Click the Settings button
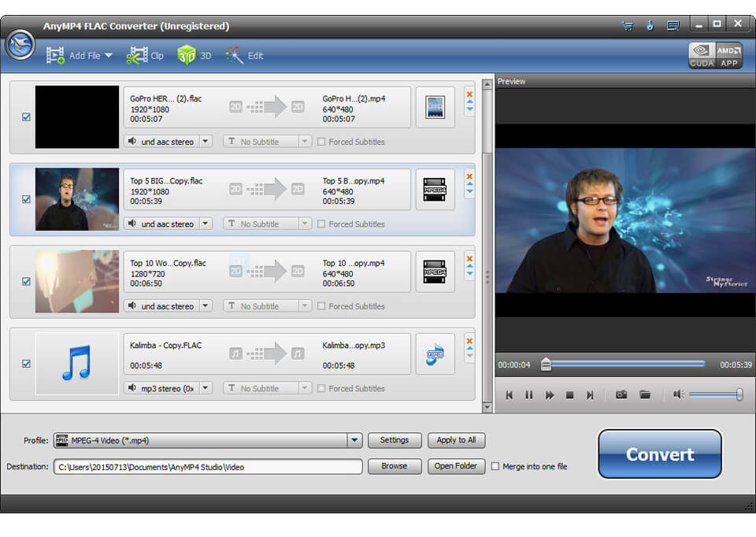This screenshot has height=537, width=756. [395, 440]
